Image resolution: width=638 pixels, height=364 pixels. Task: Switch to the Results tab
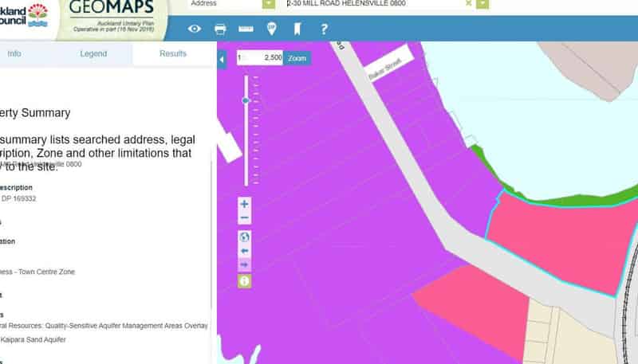[x=173, y=53]
